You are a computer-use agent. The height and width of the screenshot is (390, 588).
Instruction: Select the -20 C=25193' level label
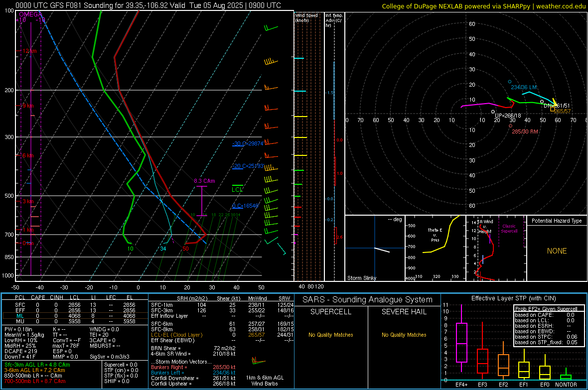[248, 166]
